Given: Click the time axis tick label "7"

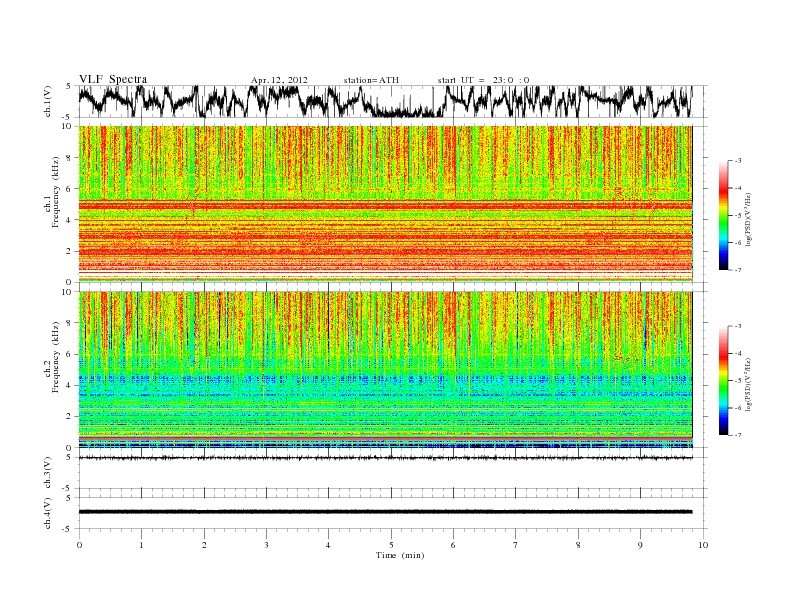Looking at the screenshot, I should coord(516,545).
